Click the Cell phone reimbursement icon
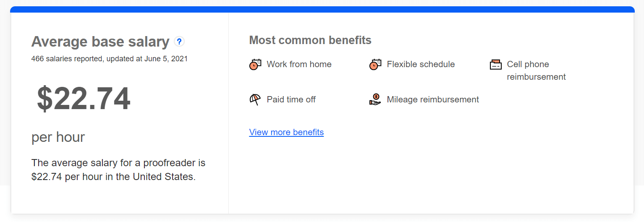The image size is (644, 222). tap(496, 64)
